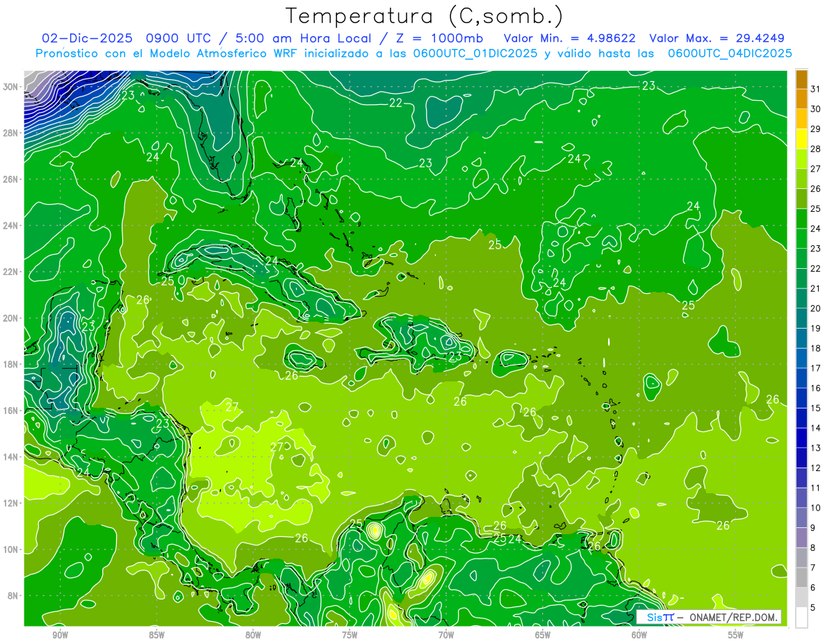
Task: Click the "75W" longitude axis label
Action: (350, 635)
